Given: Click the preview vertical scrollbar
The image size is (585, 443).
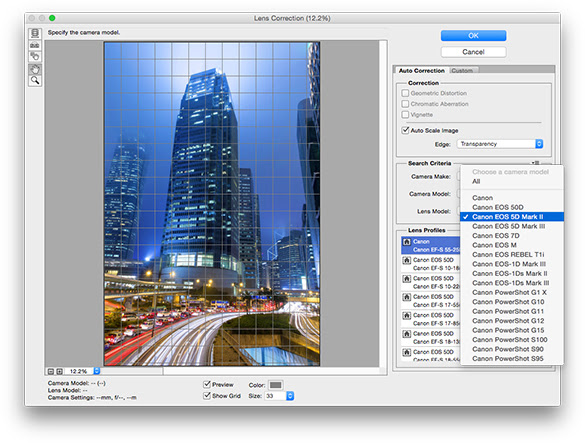Looking at the screenshot, I should pos(383,204).
